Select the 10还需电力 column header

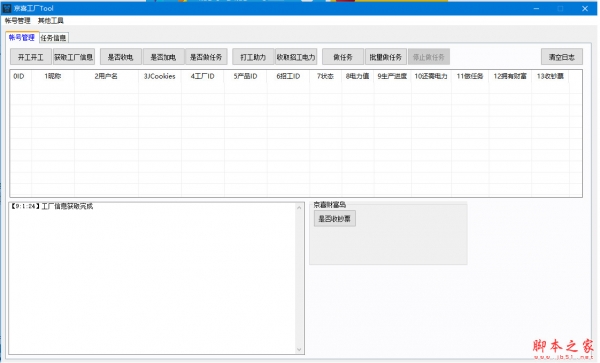431,76
